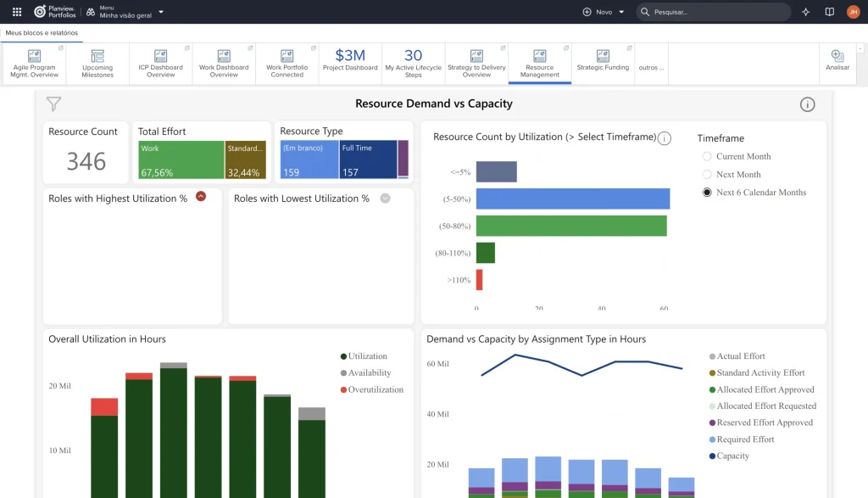Viewport: 868px width, 498px height.
Task: Click the <=5% utilization bar
Action: tap(497, 171)
